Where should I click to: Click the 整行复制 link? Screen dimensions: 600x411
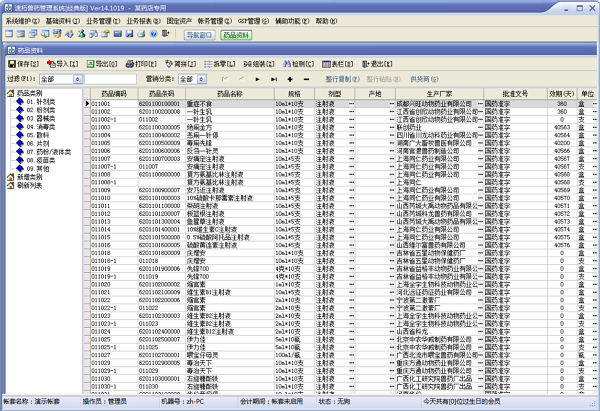[x=342, y=79]
